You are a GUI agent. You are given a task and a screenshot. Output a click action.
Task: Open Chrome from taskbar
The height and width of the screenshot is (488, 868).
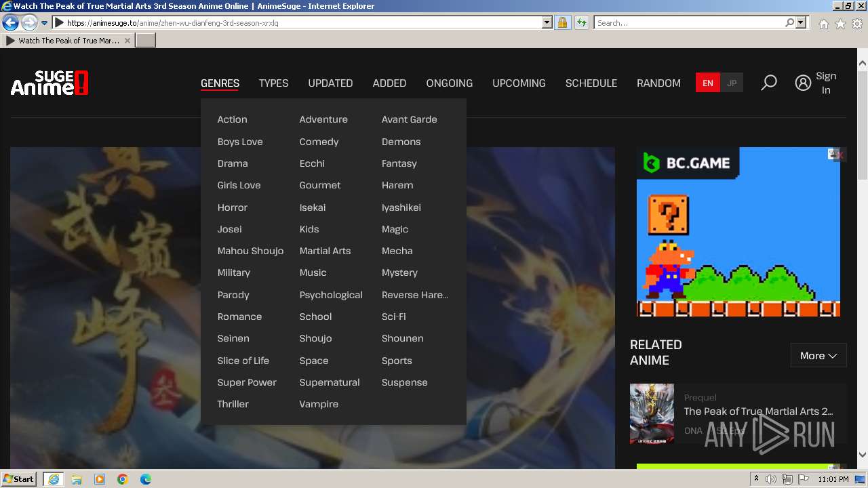[123, 479]
